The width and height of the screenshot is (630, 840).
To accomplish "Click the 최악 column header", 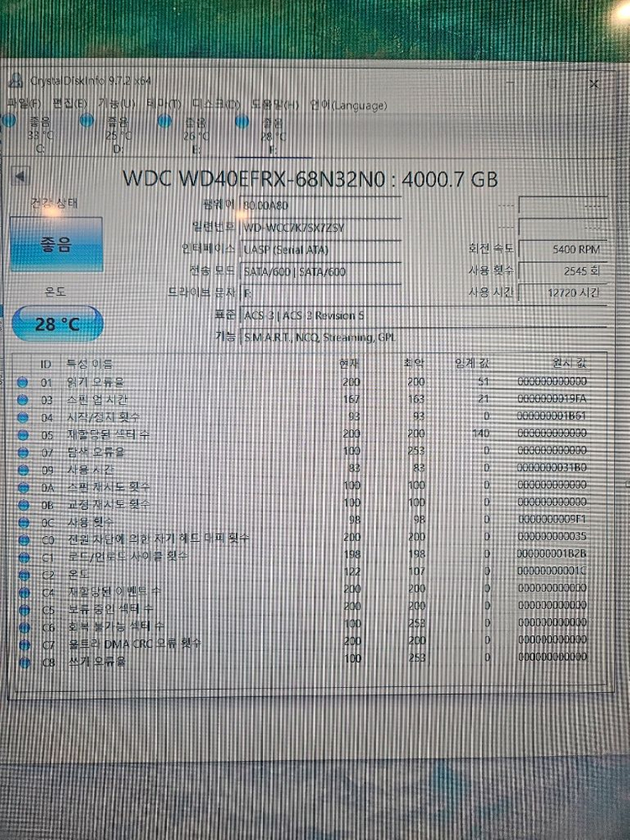I will 413,363.
